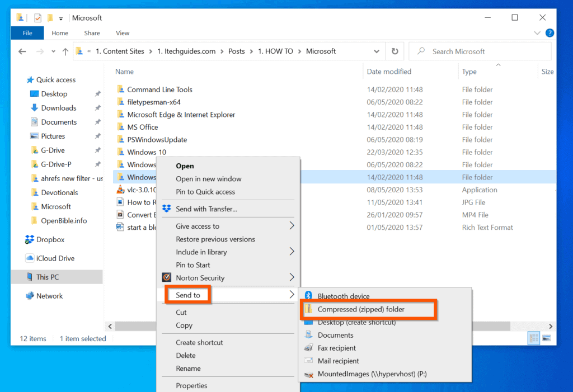Open the Help question mark icon
The image size is (573, 392).
coord(549,33)
